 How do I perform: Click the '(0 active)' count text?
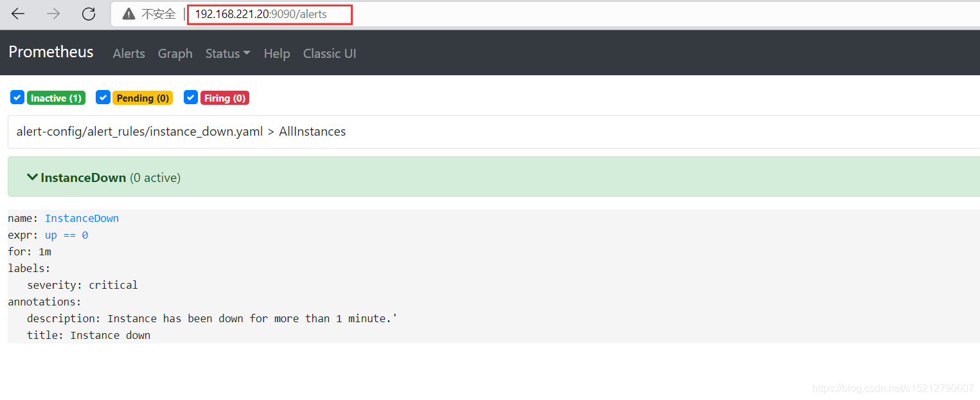(x=155, y=177)
